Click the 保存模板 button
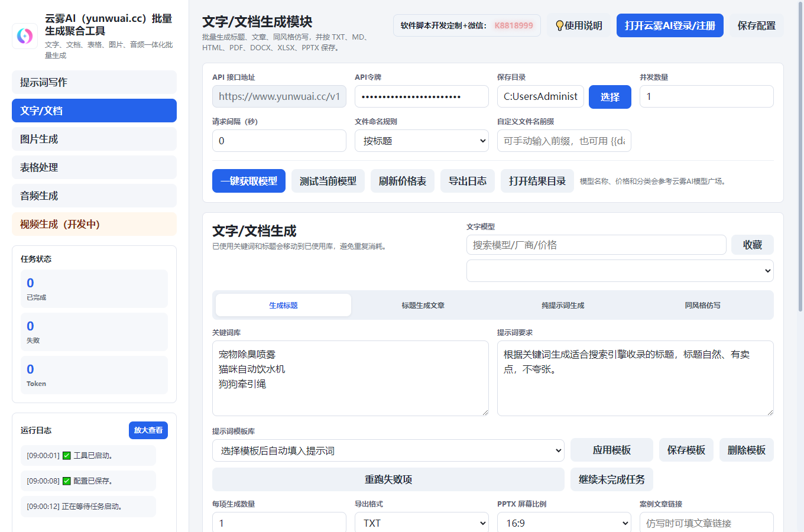 [686, 450]
